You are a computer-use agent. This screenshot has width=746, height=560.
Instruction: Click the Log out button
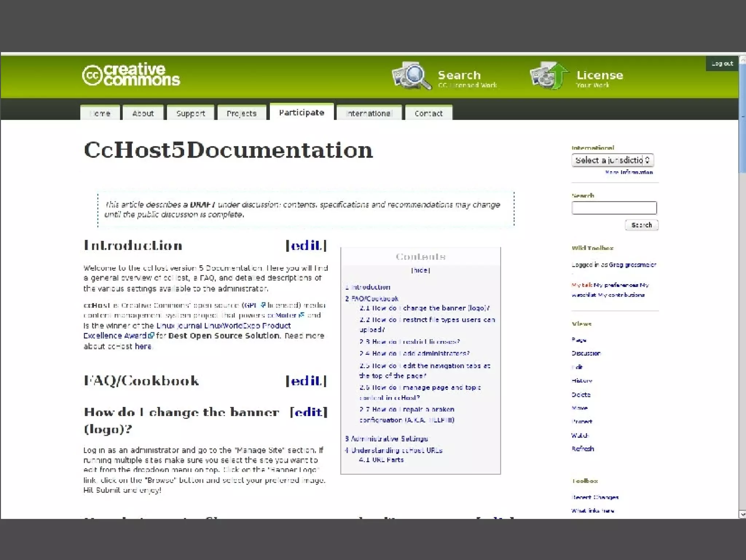click(722, 64)
